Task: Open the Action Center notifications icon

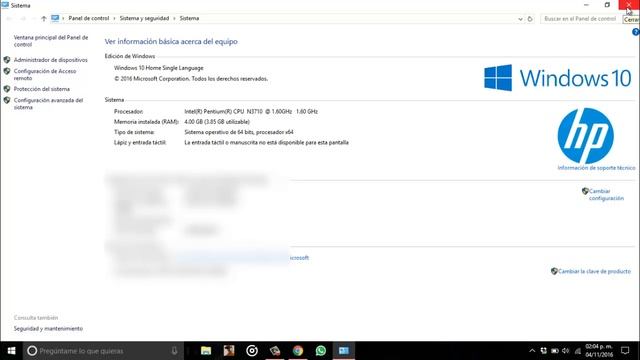Action: pos(625,351)
